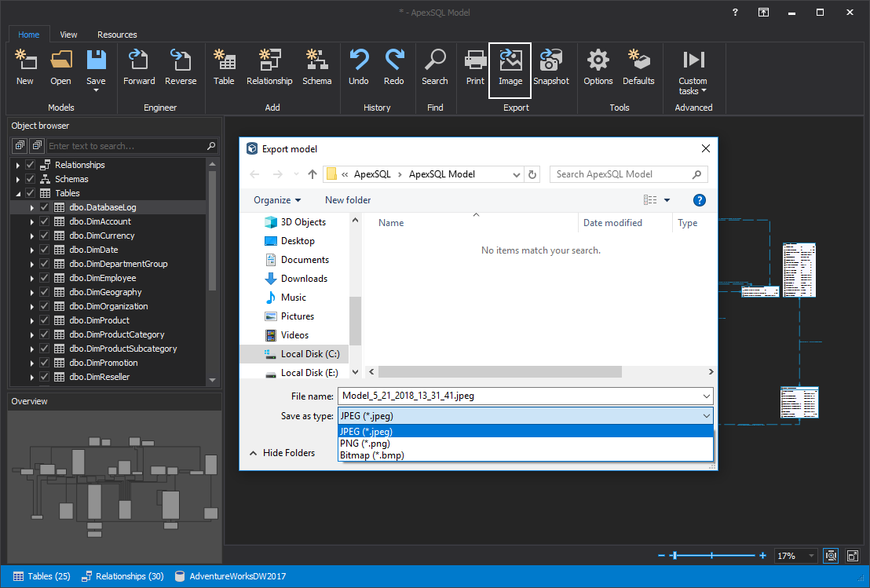The height and width of the screenshot is (588, 870).
Task: Print the model diagram
Action: pyautogui.click(x=475, y=67)
